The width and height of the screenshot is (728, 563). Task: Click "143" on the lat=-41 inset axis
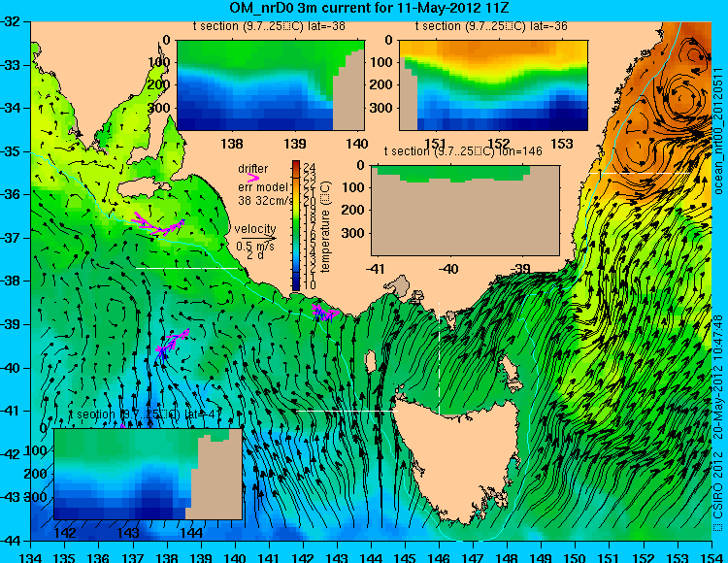(x=128, y=532)
